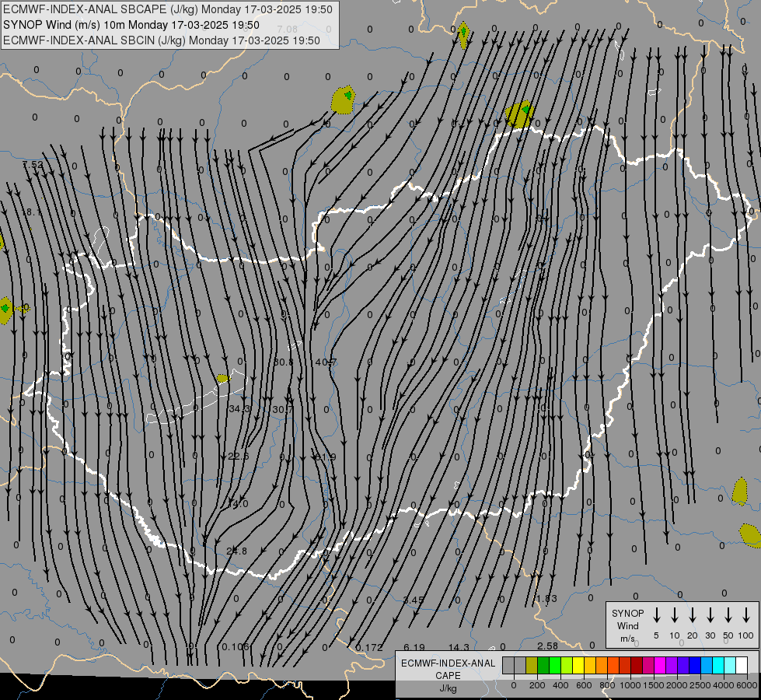The image size is (761, 700).
Task: Click the 5 m/s wind arrow in legend
Action: click(657, 615)
